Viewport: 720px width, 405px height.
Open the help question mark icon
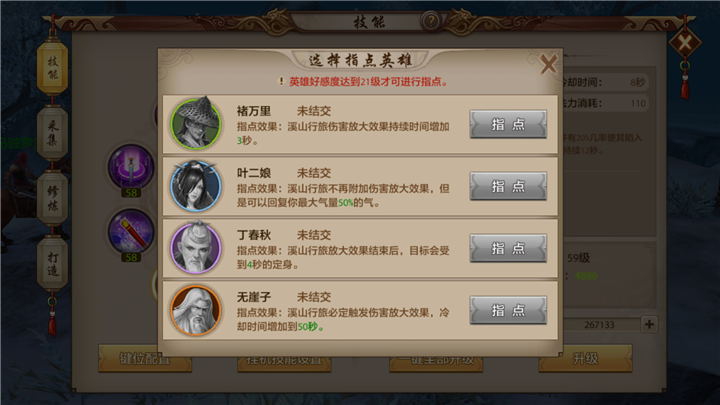[x=431, y=21]
